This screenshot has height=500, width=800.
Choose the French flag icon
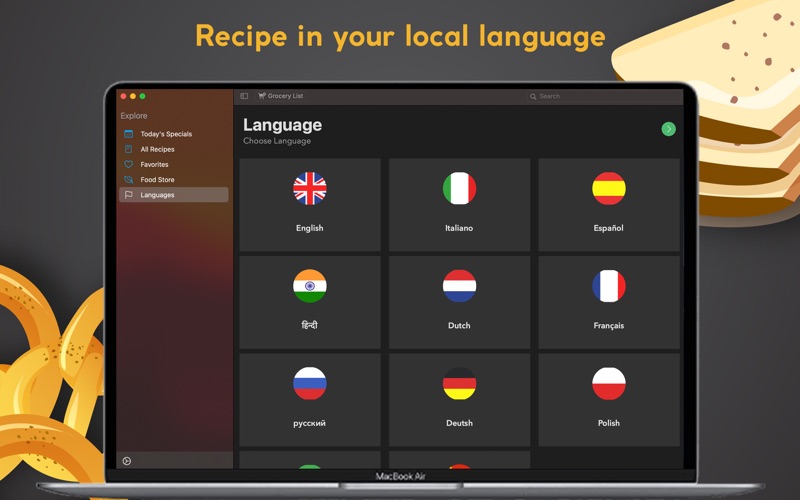tap(609, 286)
